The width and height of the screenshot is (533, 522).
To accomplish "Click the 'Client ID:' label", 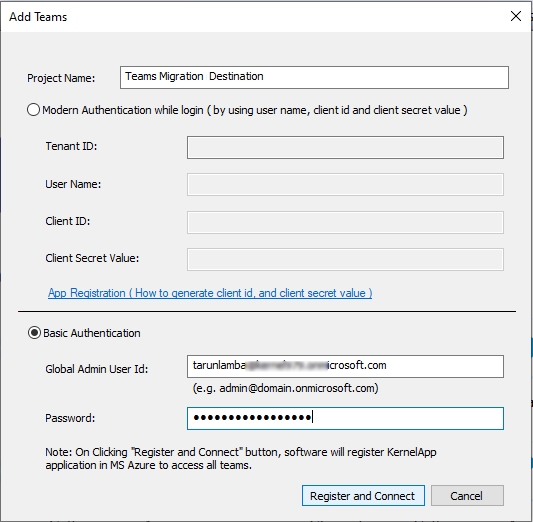I will [x=68, y=221].
